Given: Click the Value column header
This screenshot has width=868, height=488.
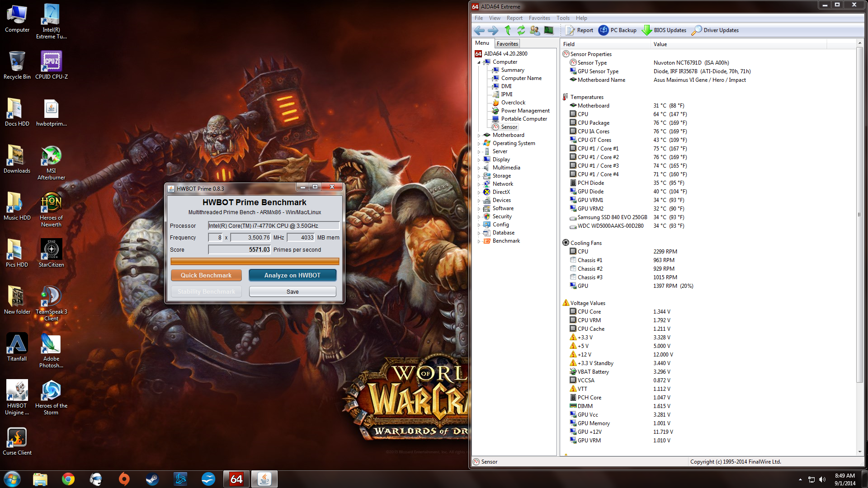Looking at the screenshot, I should click(x=739, y=44).
